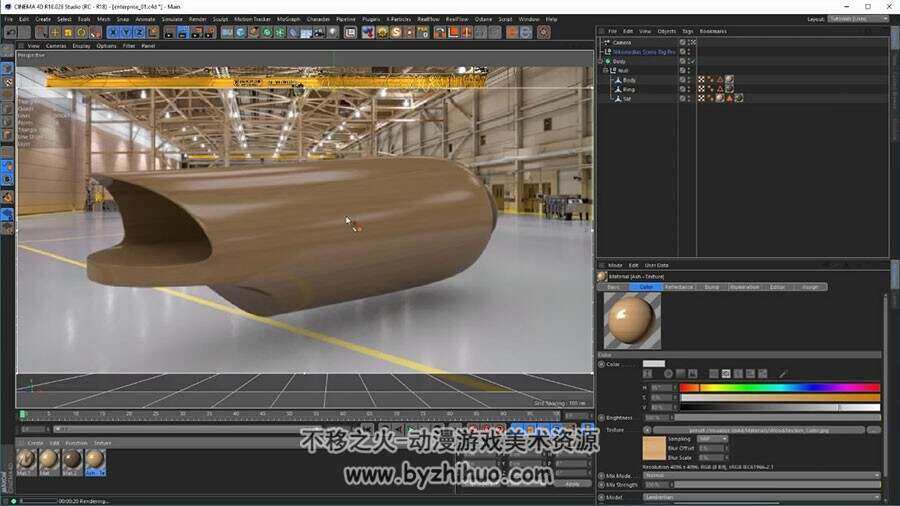The height and width of the screenshot is (506, 900).
Task: Toggle the X axis lock icon
Action: (113, 32)
